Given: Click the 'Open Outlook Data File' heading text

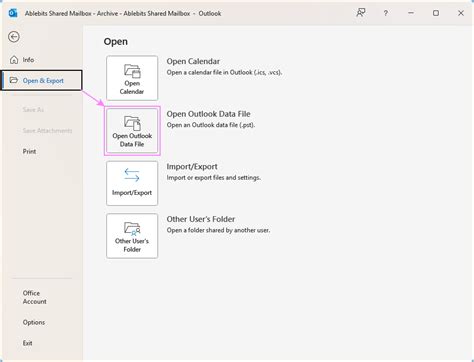Looking at the screenshot, I should (x=208, y=114).
